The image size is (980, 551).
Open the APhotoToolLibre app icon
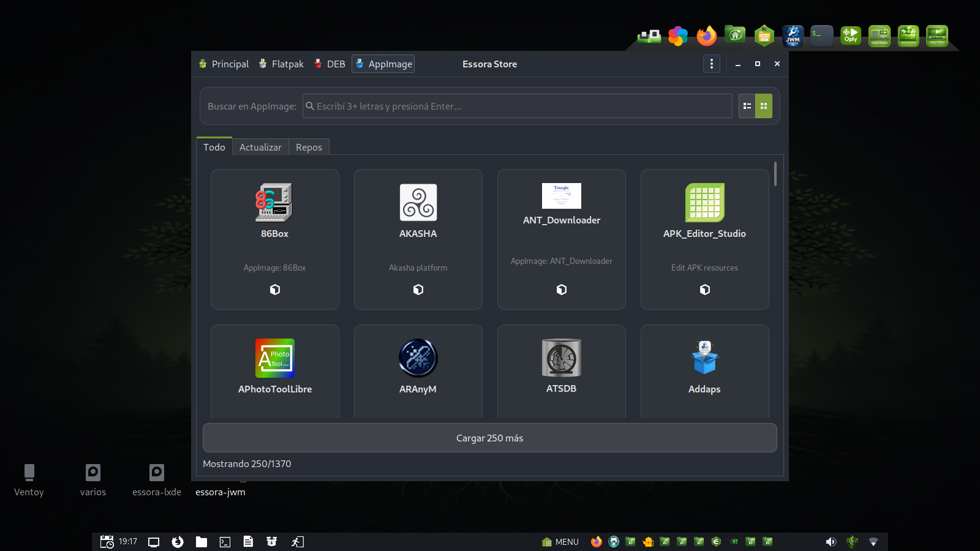click(275, 358)
